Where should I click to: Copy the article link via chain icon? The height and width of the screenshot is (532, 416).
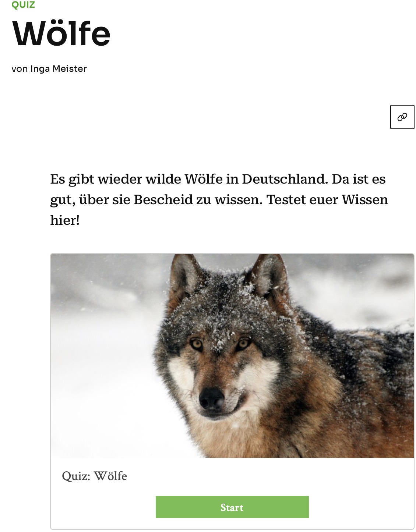coord(402,117)
